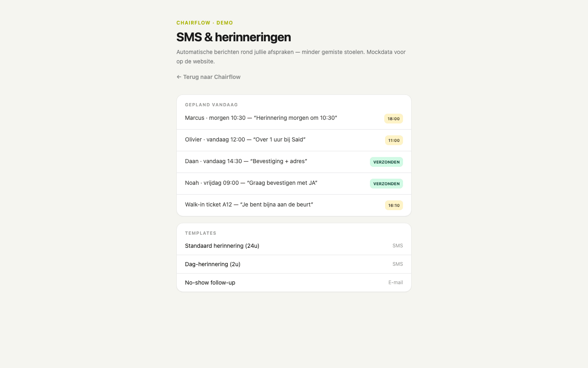This screenshot has width=588, height=368.
Task: Click the back arrow icon before Terug naar Chairflow
Action: (178, 76)
